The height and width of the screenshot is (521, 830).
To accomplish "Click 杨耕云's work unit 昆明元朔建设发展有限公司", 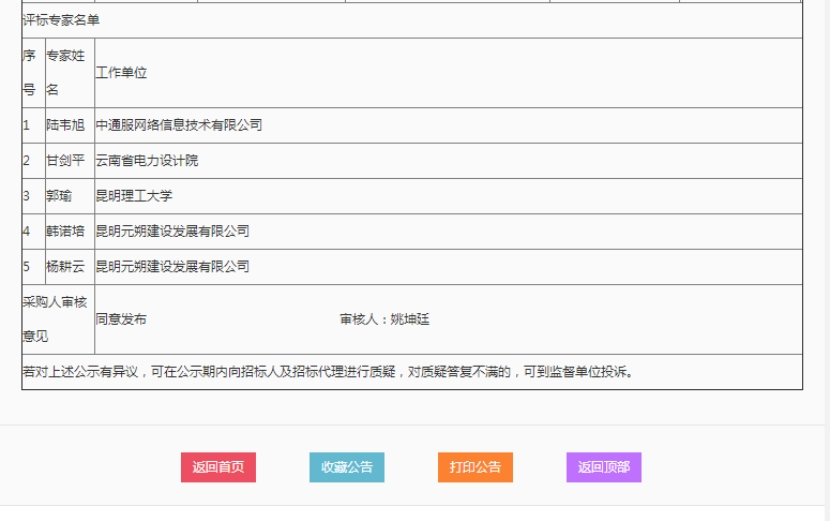I will [x=173, y=267].
